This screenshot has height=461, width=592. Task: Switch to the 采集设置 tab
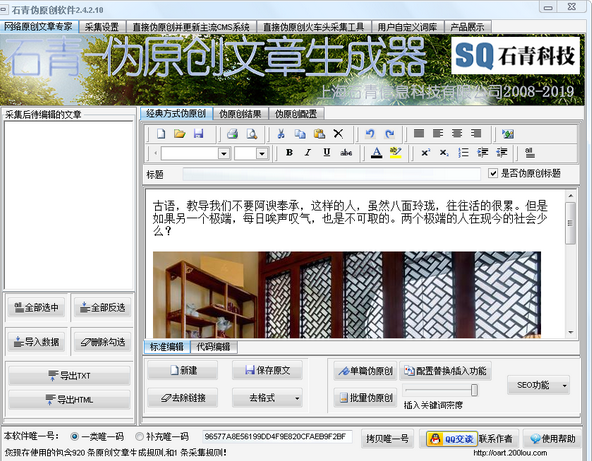tap(102, 27)
